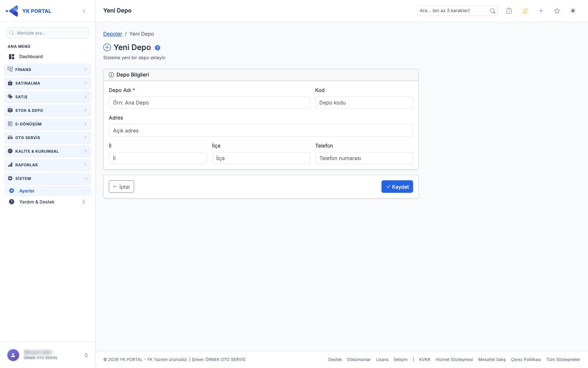Click the Dashboard grid icon

point(11,57)
